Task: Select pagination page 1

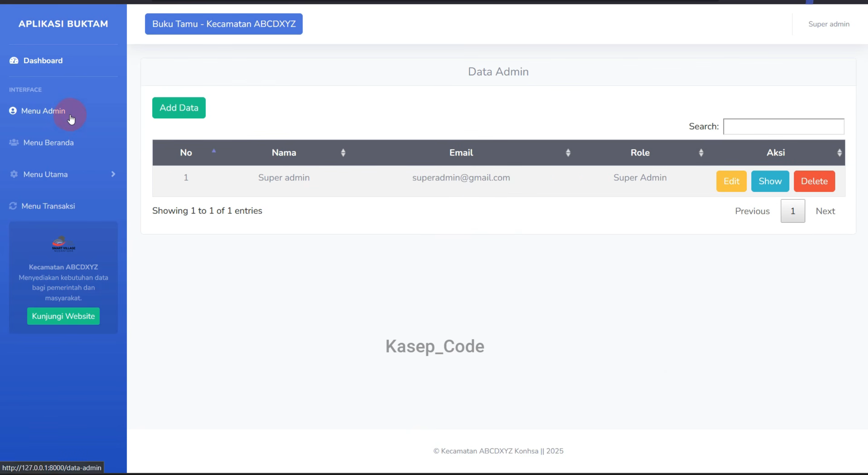Action: (793, 211)
